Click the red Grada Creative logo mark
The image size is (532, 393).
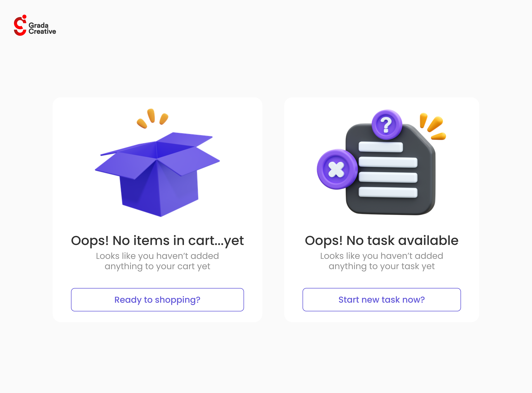(20, 26)
